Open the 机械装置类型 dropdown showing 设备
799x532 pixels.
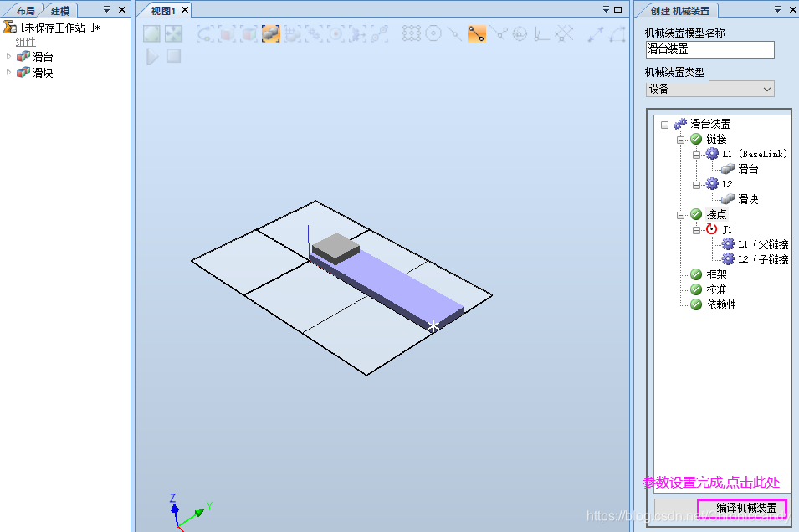(709, 89)
